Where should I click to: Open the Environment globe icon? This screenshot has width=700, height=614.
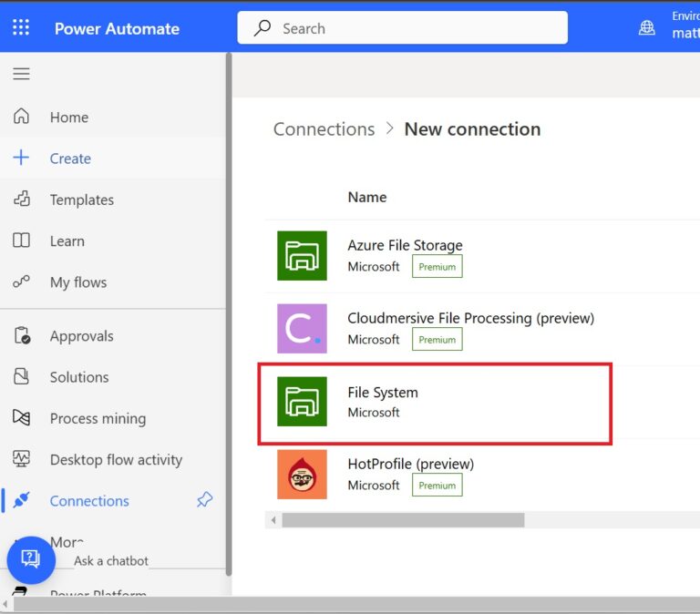(647, 27)
